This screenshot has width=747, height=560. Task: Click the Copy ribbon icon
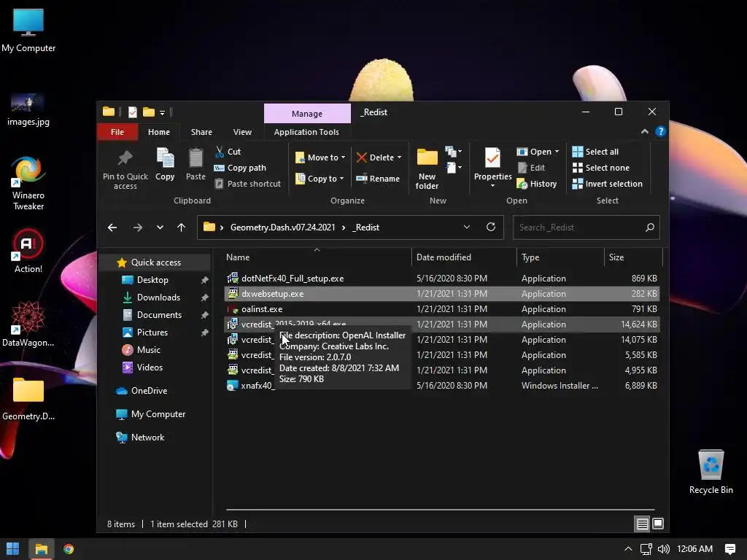[x=165, y=158]
